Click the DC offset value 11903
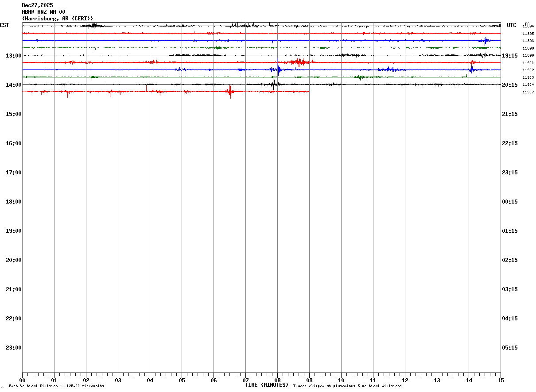536x392 pixels. point(528,77)
